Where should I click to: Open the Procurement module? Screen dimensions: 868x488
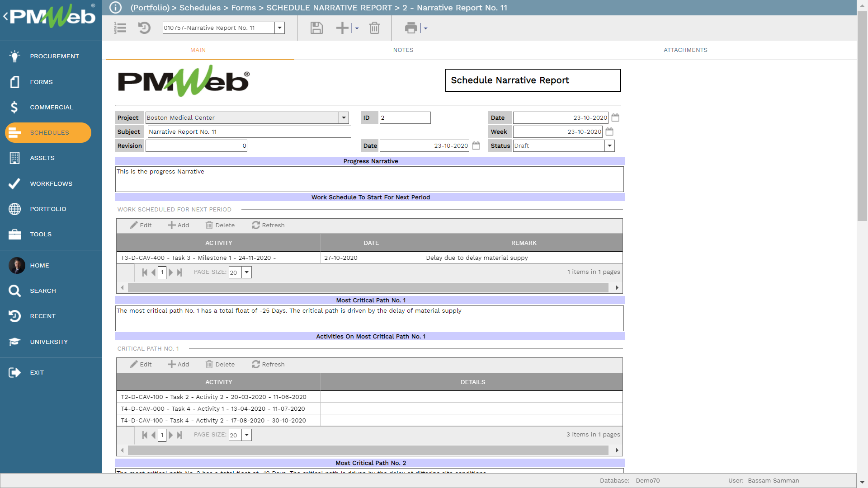point(51,56)
